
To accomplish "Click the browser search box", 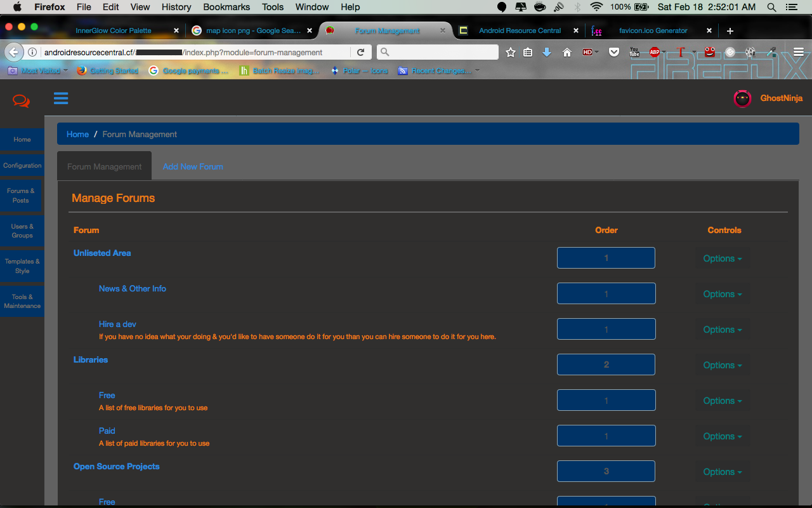I will click(438, 52).
